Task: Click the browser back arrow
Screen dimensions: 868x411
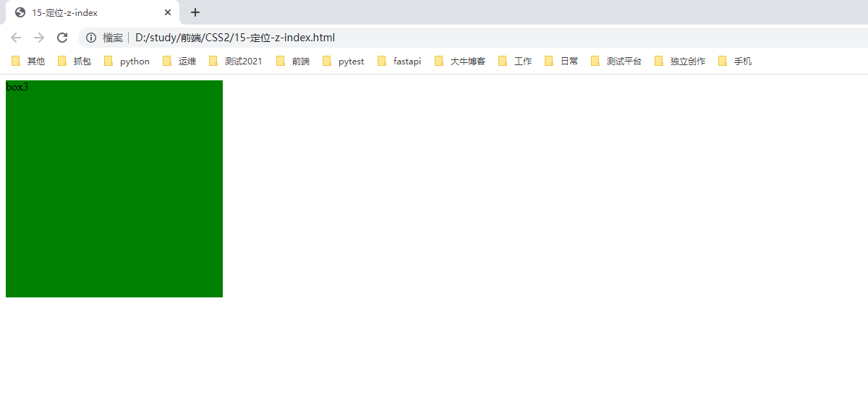Action: [16, 38]
